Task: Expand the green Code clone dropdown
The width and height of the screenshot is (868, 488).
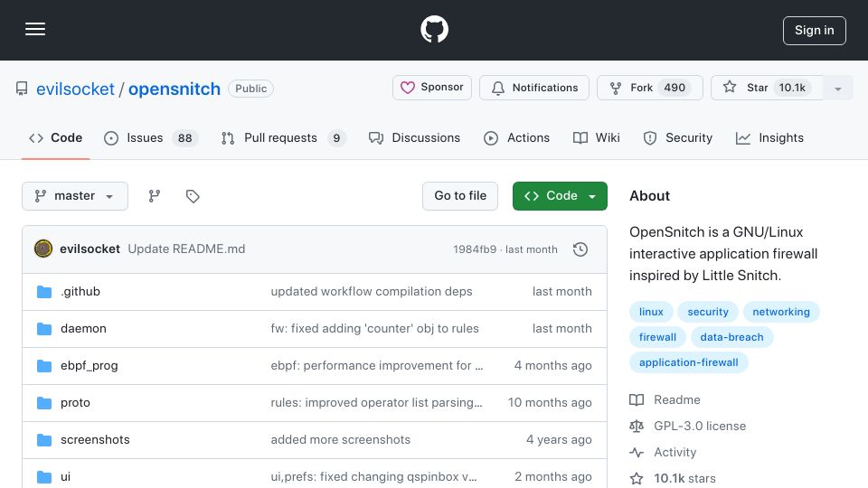Action: click(560, 196)
